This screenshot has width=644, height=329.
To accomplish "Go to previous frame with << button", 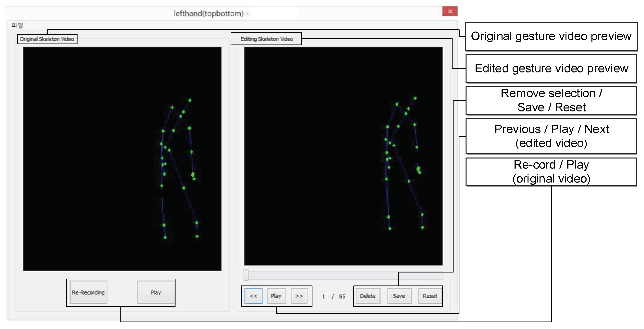I will [x=253, y=296].
